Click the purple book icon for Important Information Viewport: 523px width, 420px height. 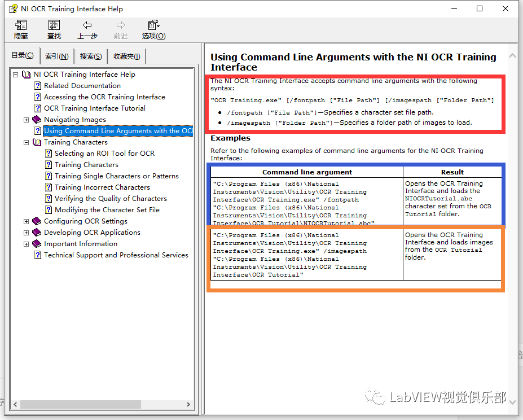[37, 244]
